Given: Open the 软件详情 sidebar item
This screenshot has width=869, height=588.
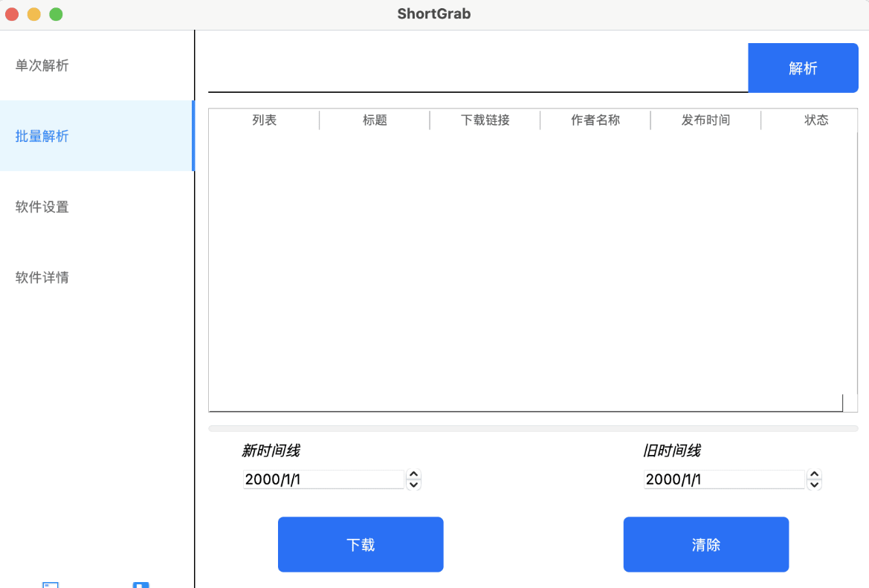Looking at the screenshot, I should [42, 277].
